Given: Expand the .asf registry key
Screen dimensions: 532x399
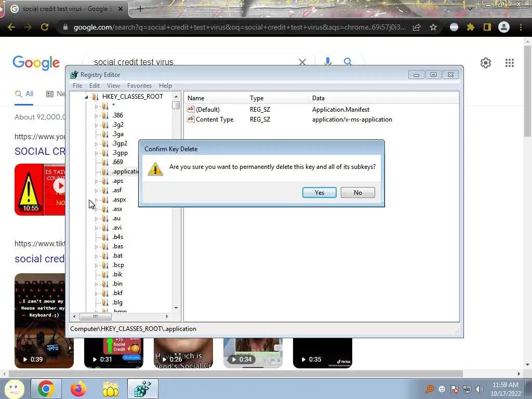Looking at the screenshot, I should pyautogui.click(x=96, y=191).
